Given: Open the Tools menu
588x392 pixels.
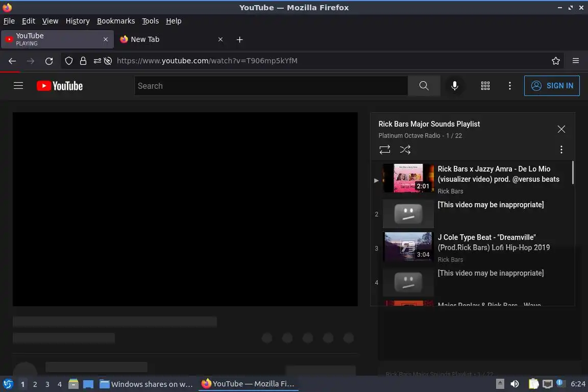Looking at the screenshot, I should click(151, 21).
